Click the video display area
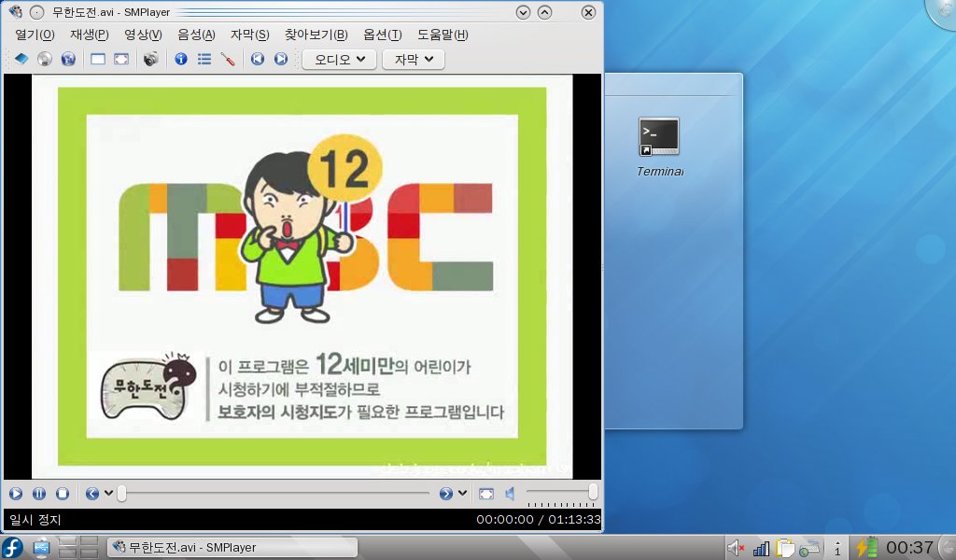This screenshot has height=560, width=956. coord(302,276)
